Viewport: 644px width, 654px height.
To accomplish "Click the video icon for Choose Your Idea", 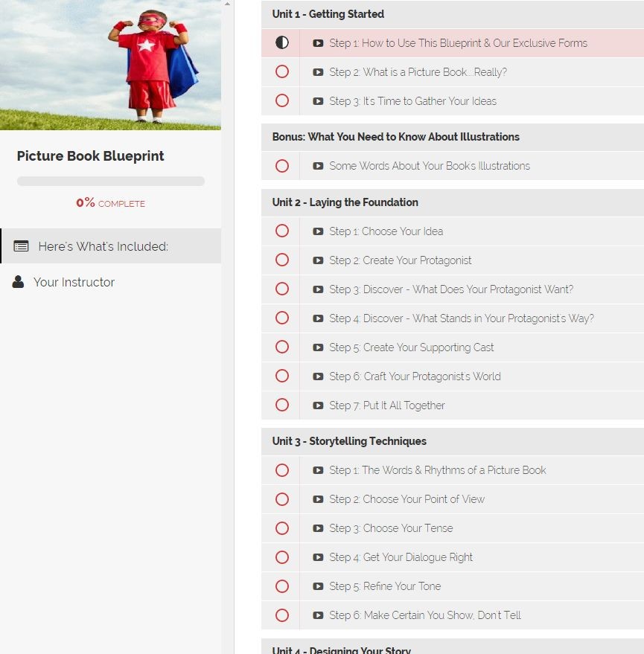I will coord(318,231).
